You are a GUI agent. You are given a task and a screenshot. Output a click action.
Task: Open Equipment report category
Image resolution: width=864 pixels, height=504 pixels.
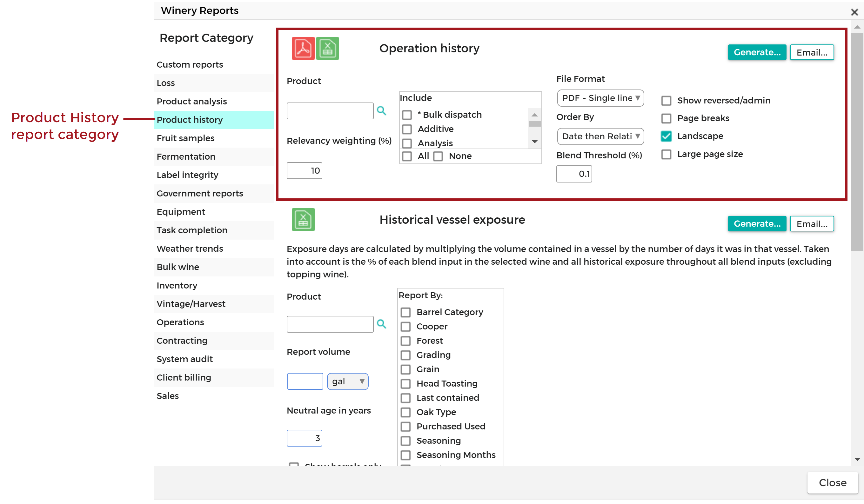(214, 212)
